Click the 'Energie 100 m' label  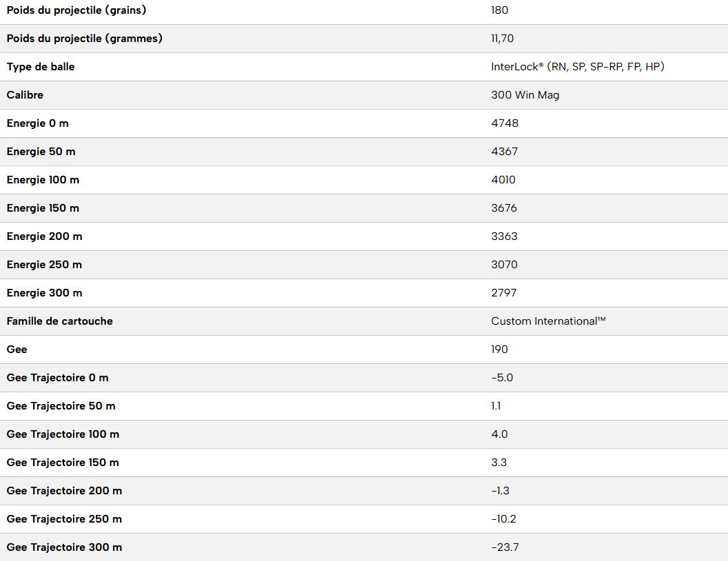43,180
